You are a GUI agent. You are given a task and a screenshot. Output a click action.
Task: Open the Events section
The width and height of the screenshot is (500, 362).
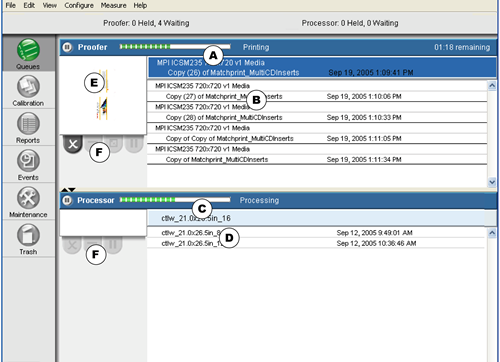click(28, 161)
